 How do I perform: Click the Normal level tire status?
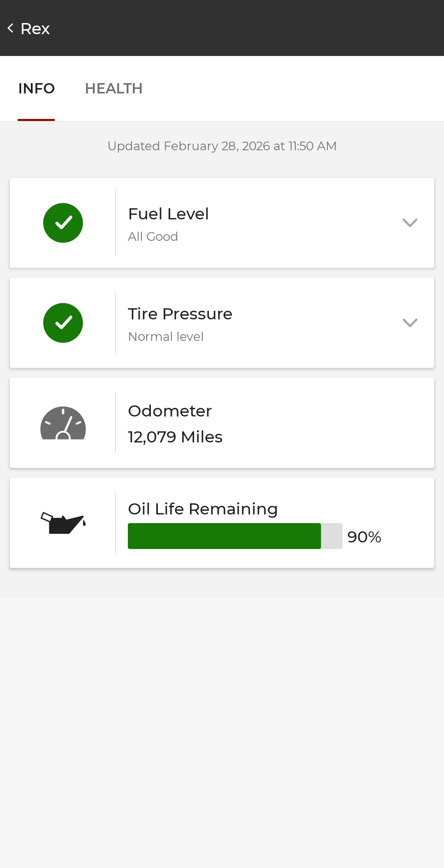point(166,337)
